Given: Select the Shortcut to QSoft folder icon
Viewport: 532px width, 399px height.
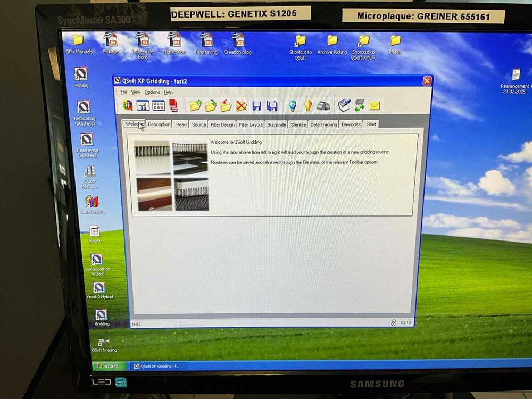Looking at the screenshot, I should 300,47.
